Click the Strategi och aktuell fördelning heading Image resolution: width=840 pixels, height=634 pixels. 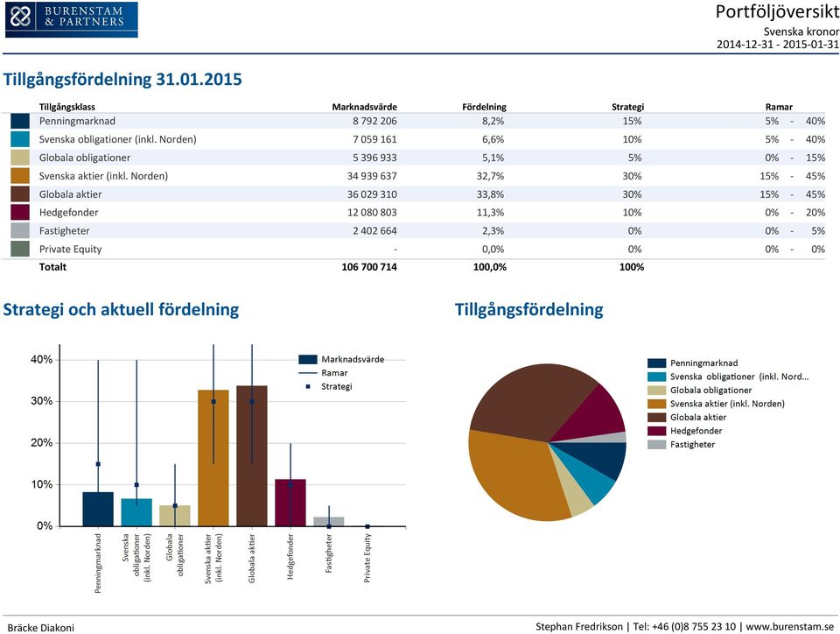121,310
